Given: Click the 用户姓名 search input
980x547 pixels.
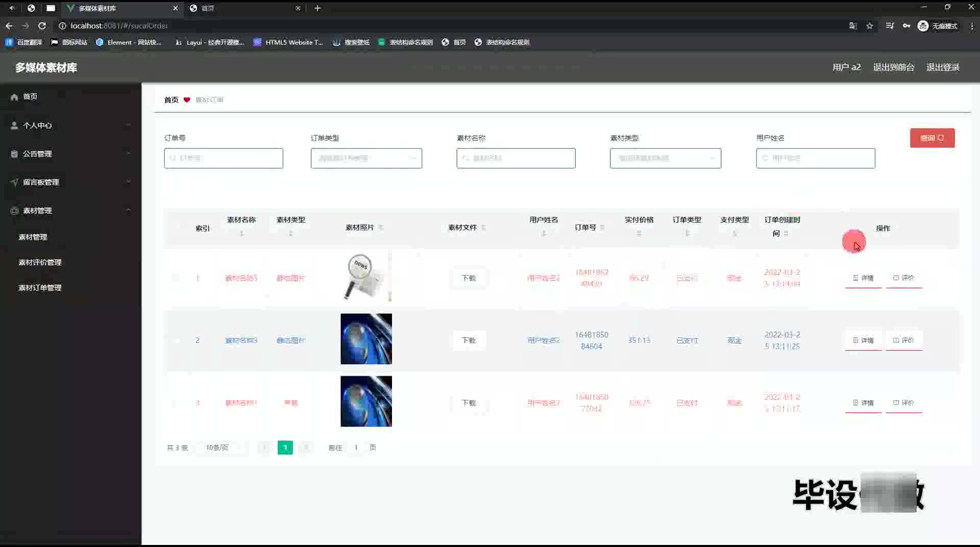Looking at the screenshot, I should coord(816,158).
